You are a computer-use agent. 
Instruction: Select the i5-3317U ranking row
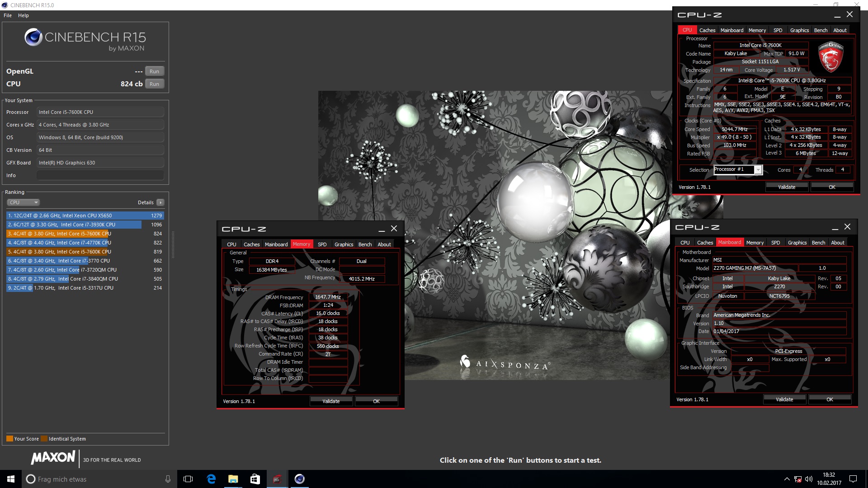coord(85,288)
